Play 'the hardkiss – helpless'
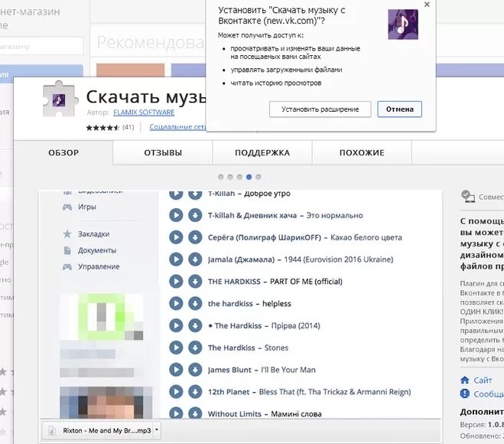 [176, 303]
